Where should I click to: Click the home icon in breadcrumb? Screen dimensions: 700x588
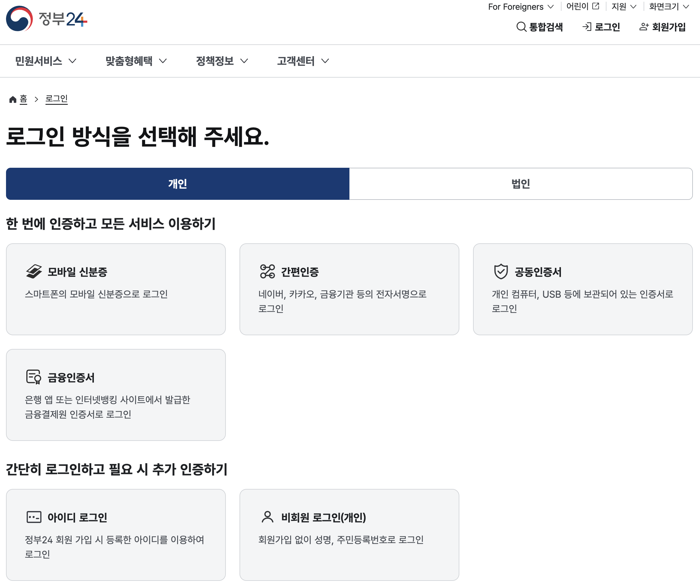13,99
